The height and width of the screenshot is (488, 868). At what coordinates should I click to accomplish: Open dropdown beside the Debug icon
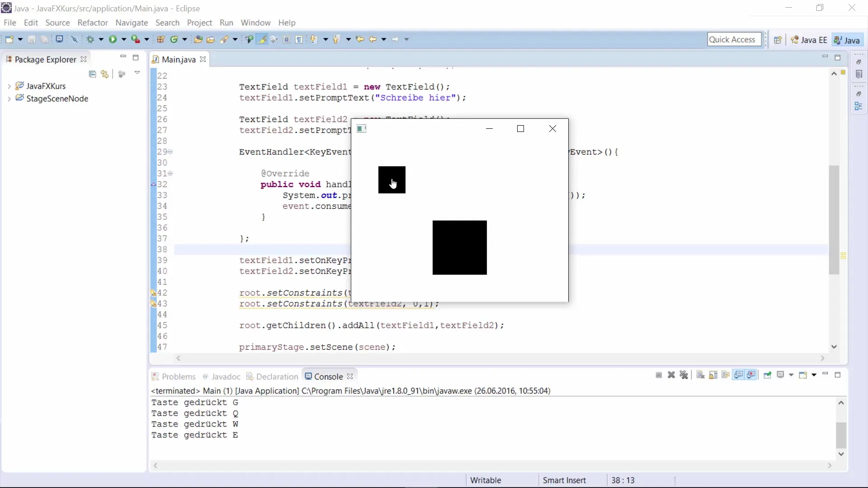point(101,40)
